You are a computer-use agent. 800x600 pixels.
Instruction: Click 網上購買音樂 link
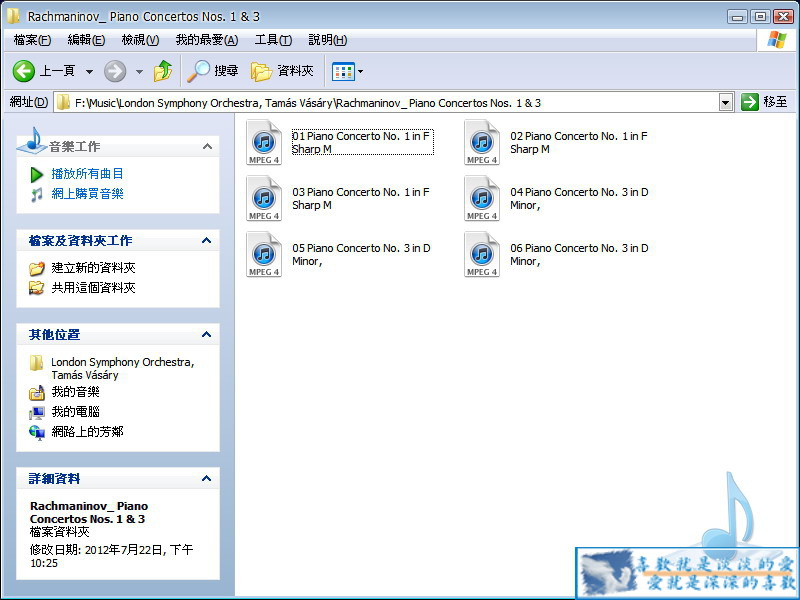87,194
